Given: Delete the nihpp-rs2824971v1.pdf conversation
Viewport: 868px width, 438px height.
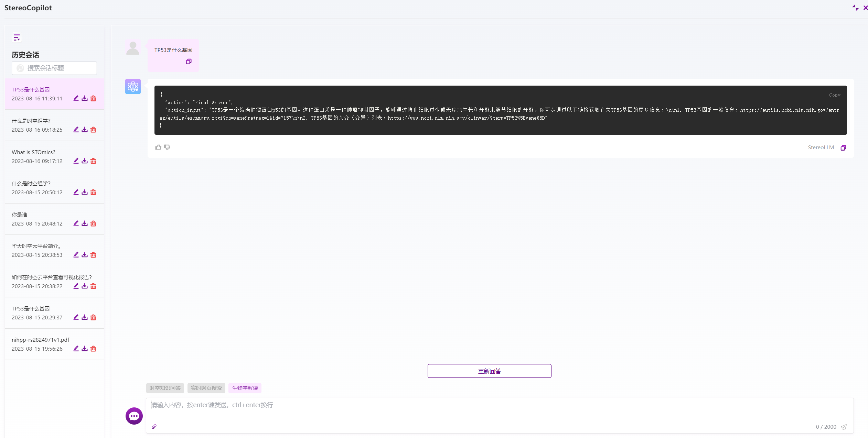Looking at the screenshot, I should pyautogui.click(x=93, y=349).
